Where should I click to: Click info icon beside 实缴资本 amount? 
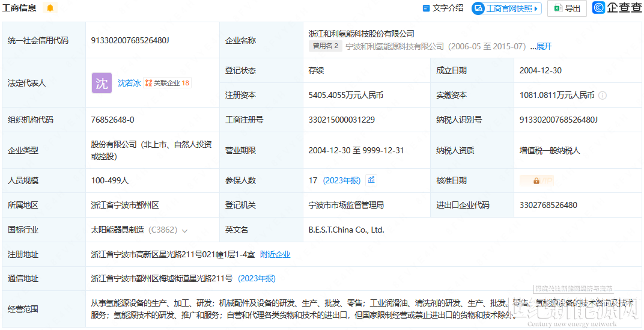click(603, 96)
